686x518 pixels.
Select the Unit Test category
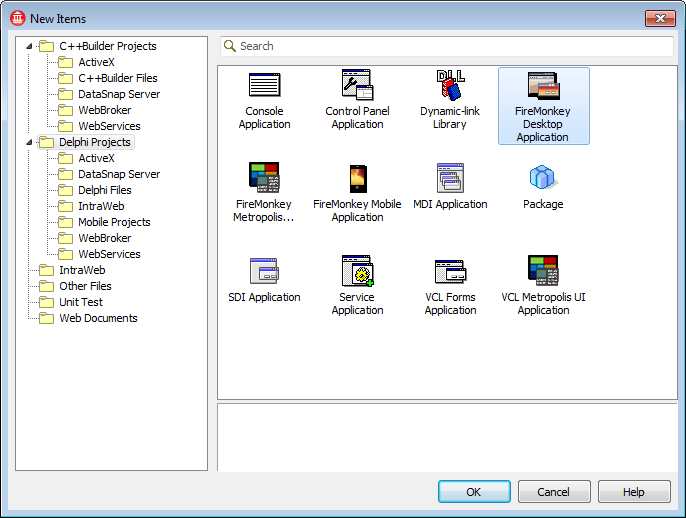[x=80, y=302]
